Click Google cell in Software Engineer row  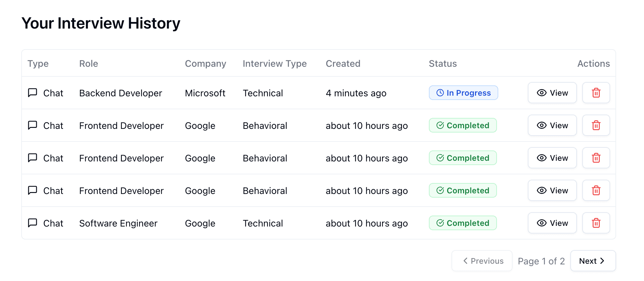click(200, 223)
